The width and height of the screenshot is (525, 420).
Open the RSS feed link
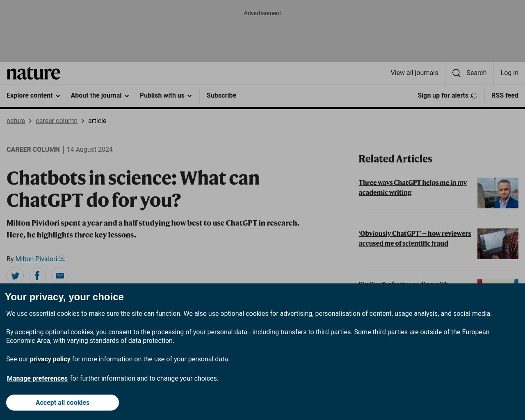(505, 96)
